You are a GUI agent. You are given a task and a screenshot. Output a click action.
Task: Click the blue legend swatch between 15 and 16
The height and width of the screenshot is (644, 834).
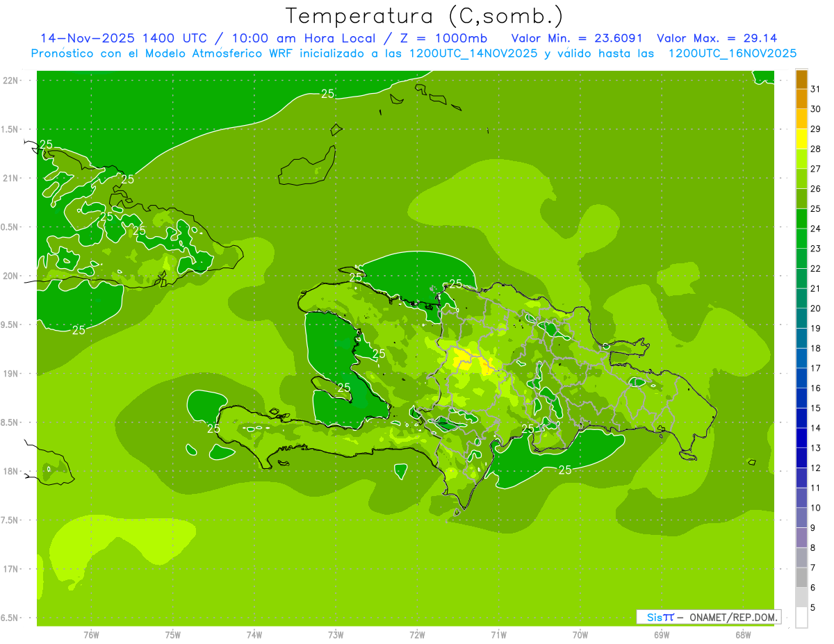801,398
